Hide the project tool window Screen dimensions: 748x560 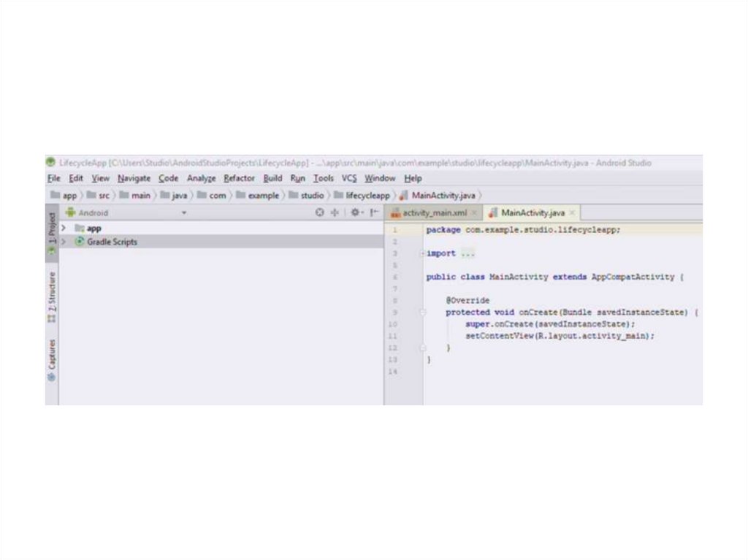coord(375,212)
